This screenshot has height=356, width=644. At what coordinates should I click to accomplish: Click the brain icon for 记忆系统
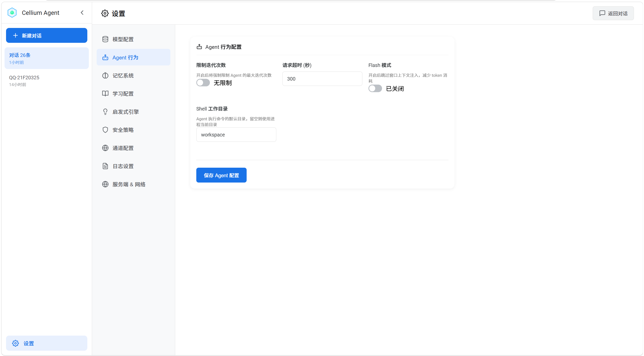(x=105, y=76)
